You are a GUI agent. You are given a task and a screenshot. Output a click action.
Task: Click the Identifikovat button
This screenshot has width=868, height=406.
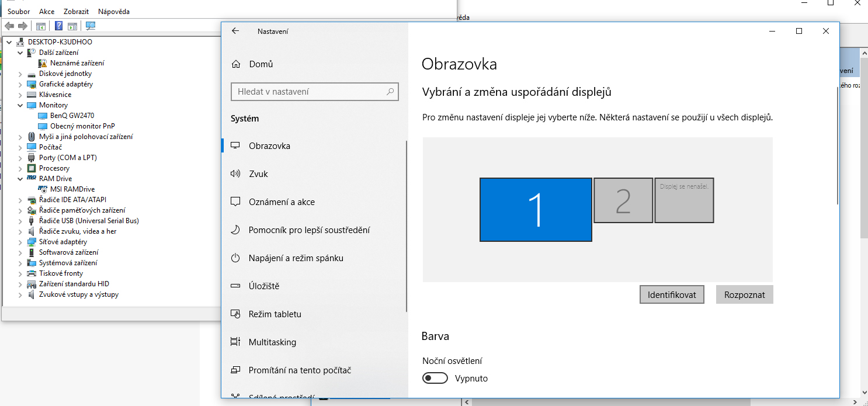click(x=672, y=295)
